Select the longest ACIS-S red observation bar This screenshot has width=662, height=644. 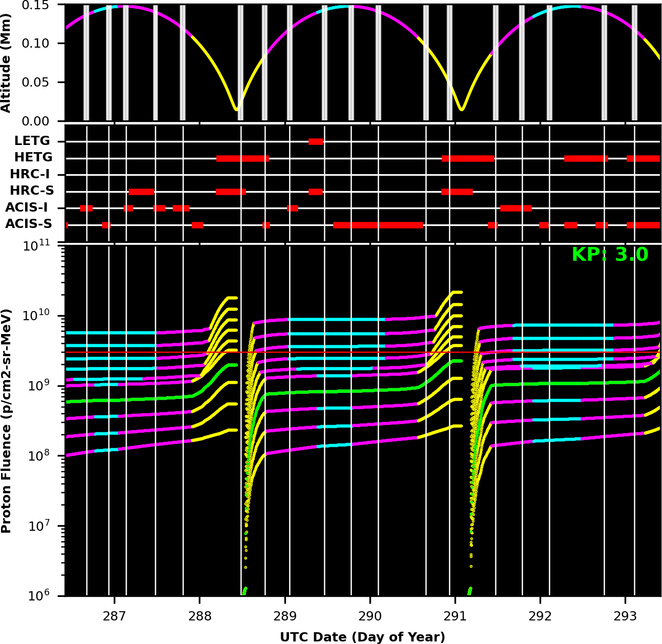click(x=378, y=225)
